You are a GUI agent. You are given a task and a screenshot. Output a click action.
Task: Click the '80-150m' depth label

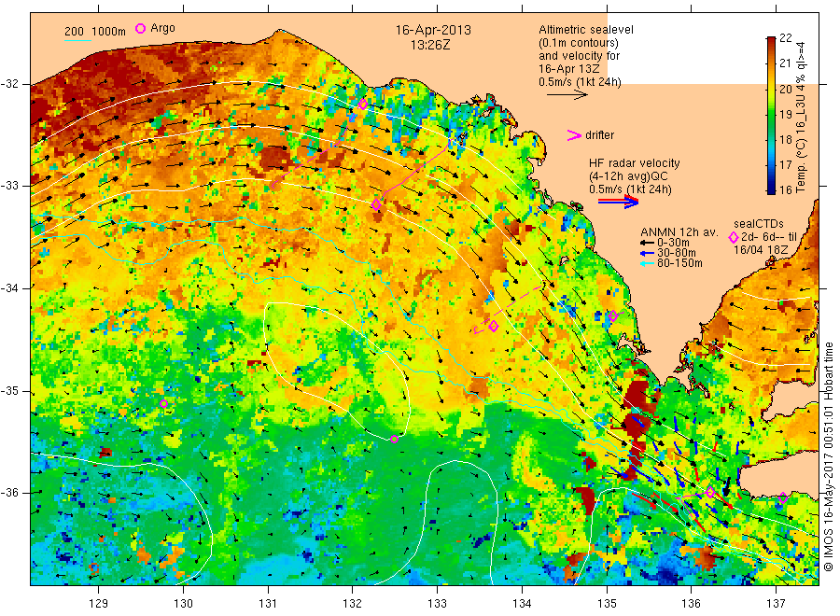click(x=679, y=263)
